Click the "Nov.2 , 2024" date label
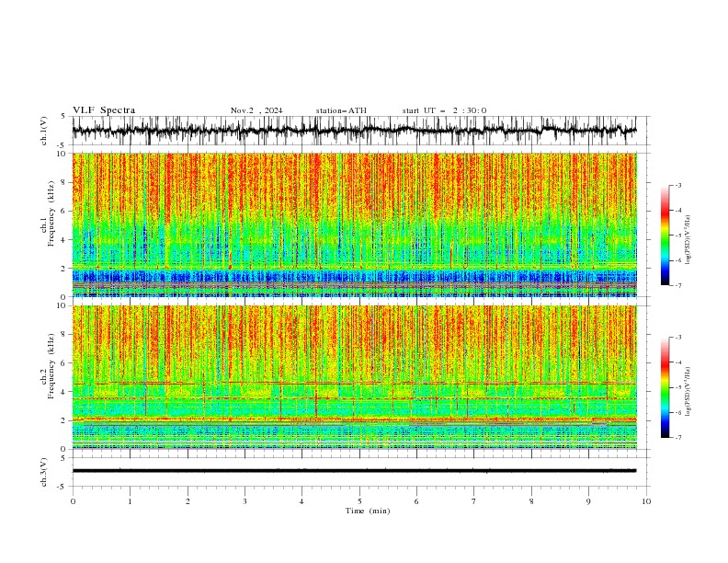The width and height of the screenshot is (728, 563). (256, 110)
